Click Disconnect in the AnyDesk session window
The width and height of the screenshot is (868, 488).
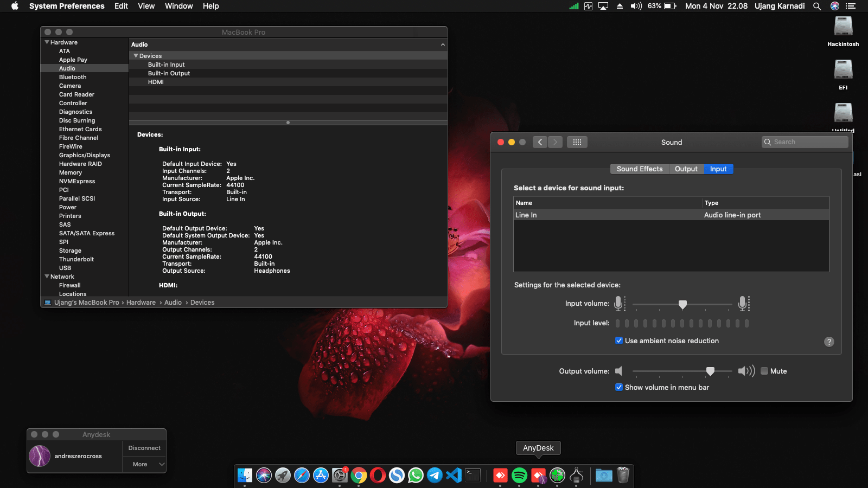[144, 447]
